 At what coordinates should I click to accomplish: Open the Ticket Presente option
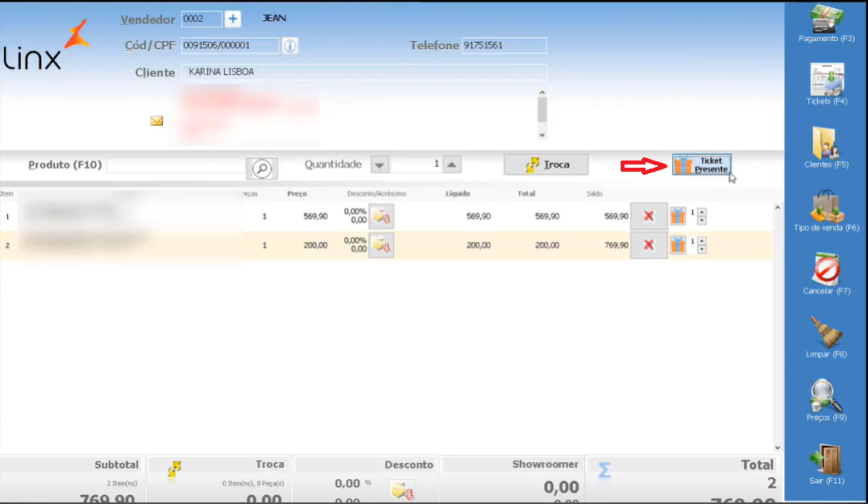click(x=700, y=164)
